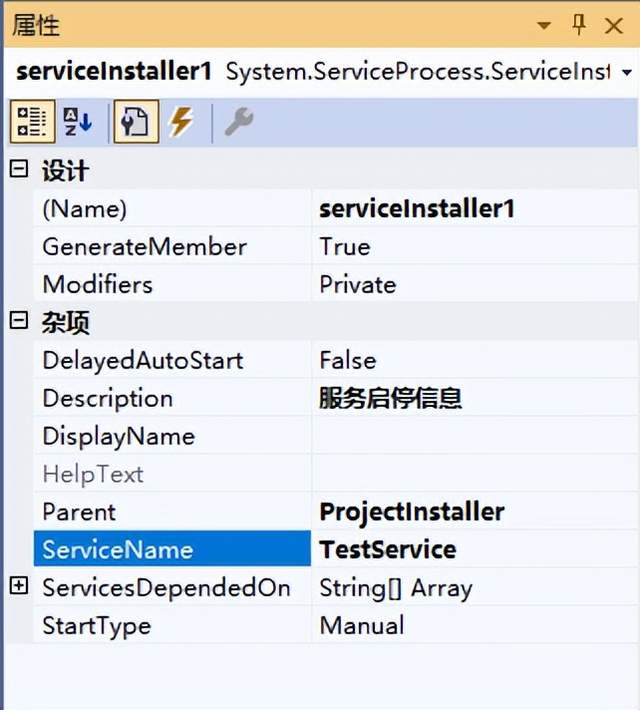Click the Property Pages wrench icon
The image size is (640, 710).
[x=238, y=123]
